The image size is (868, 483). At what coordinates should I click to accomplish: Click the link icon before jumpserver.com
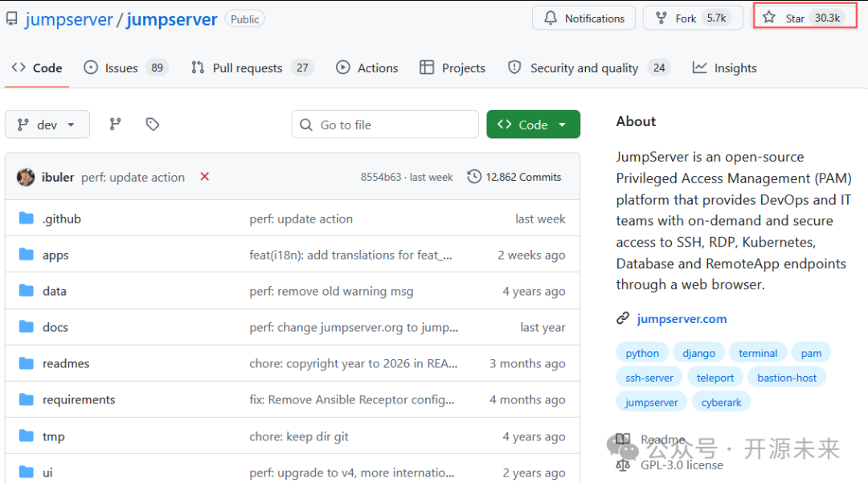pyautogui.click(x=623, y=318)
